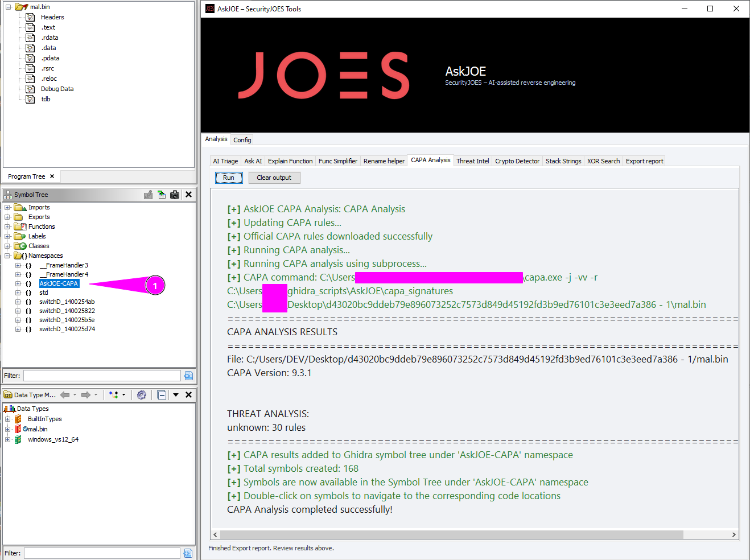Image resolution: width=750 pixels, height=560 pixels.
Task: Open the XOR Search tab
Action: (603, 161)
